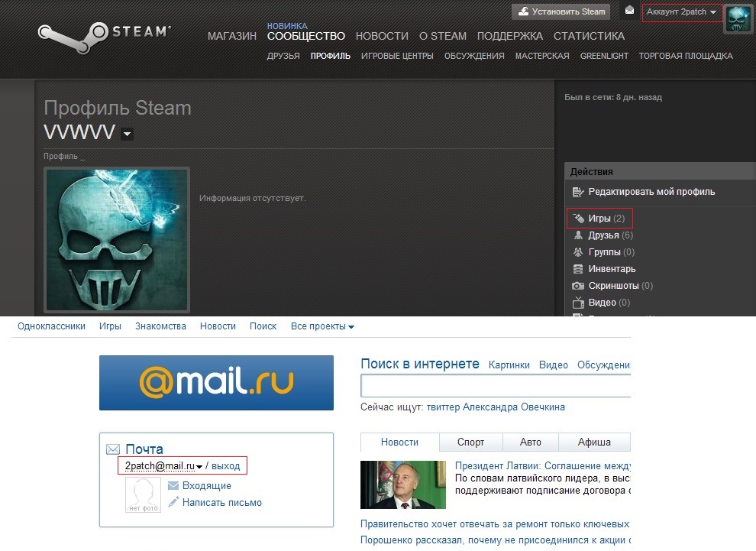Go to GREENLIGHT submenu item

(x=604, y=56)
